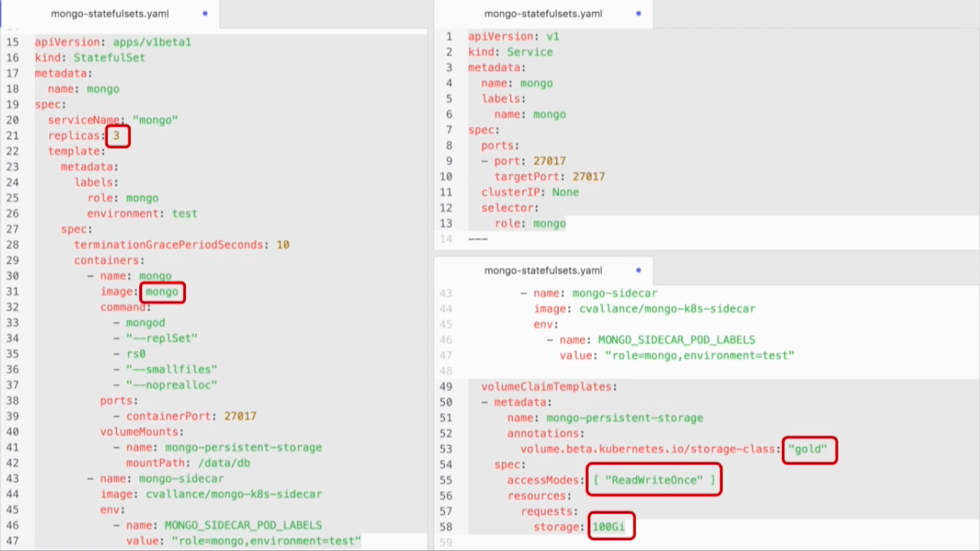Click the highlighted replicas value 3
Screen dimensions: 980x551
pos(117,136)
